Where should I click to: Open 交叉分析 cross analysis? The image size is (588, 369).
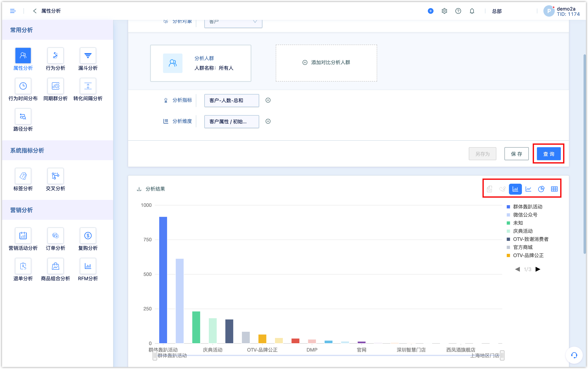tap(55, 180)
